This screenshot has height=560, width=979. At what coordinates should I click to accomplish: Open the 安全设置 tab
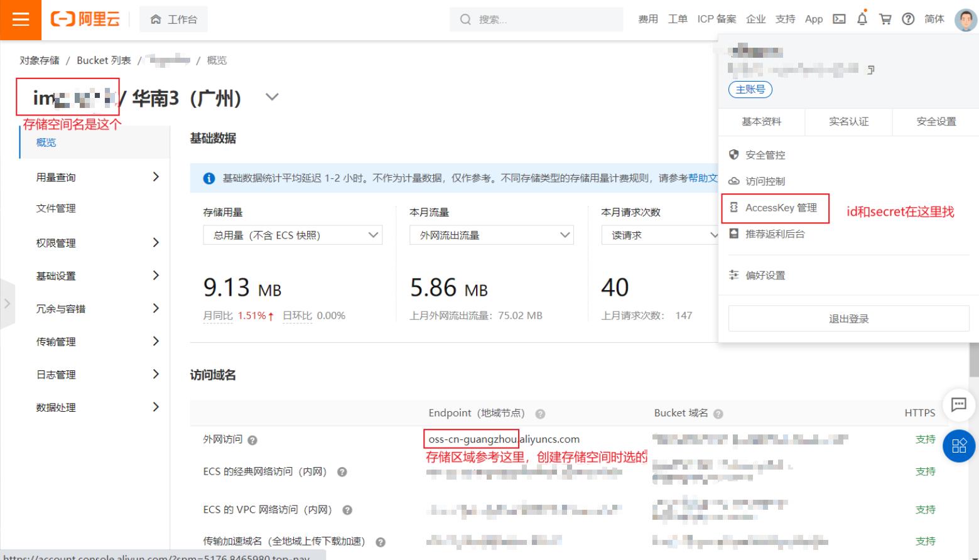click(x=936, y=122)
